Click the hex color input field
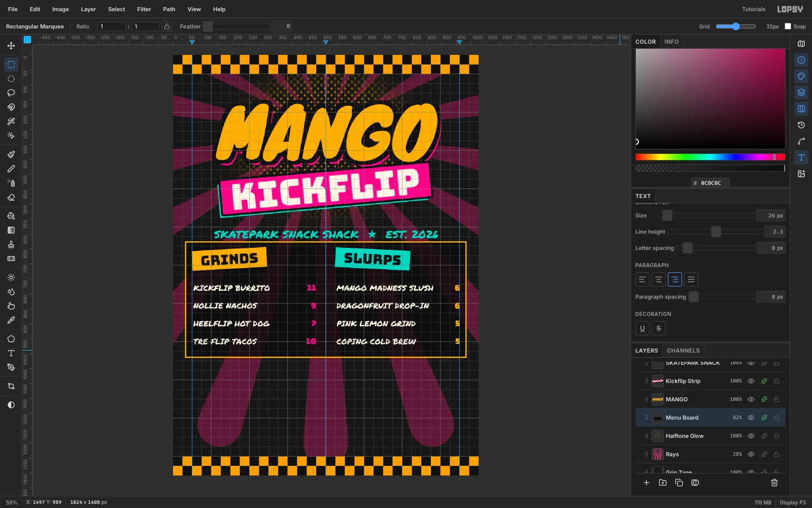This screenshot has width=812, height=508. click(x=710, y=183)
